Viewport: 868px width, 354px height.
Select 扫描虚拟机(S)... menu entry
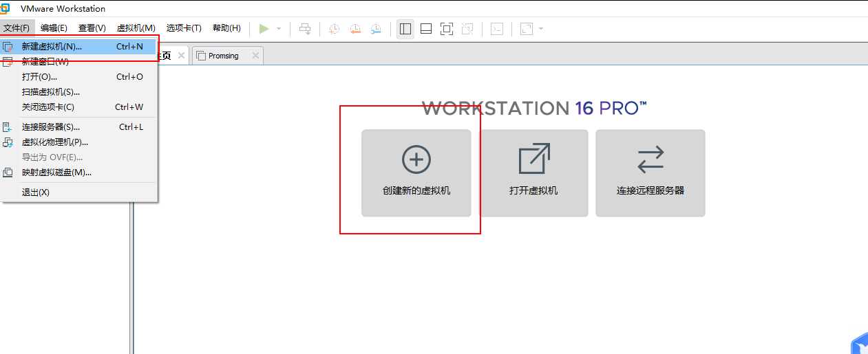click(x=78, y=92)
